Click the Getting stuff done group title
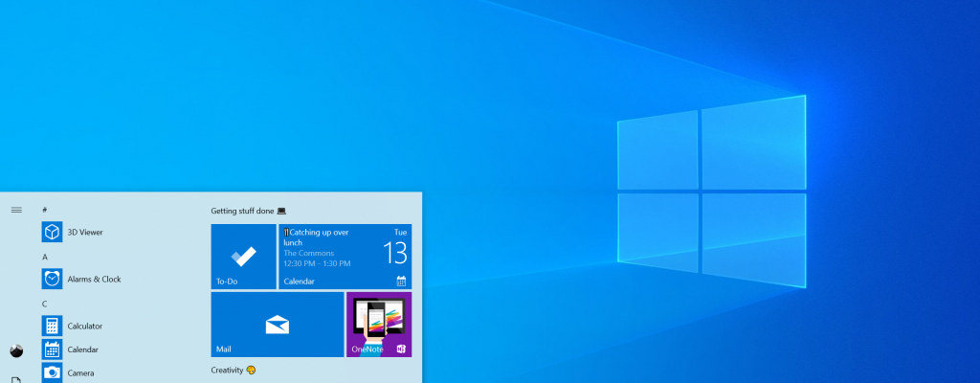 tap(249, 211)
